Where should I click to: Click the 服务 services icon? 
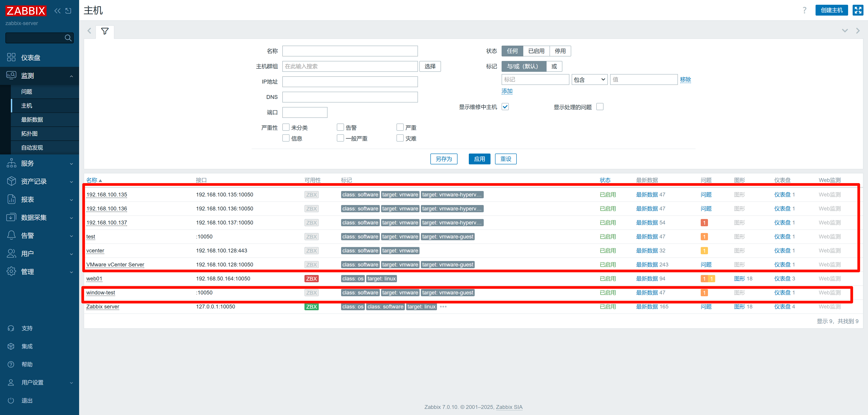(11, 163)
